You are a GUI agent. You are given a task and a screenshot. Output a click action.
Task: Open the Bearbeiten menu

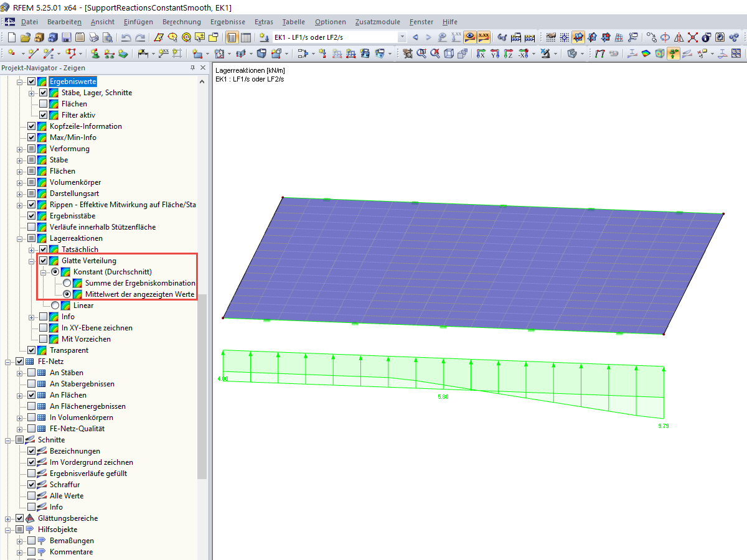[x=64, y=22]
